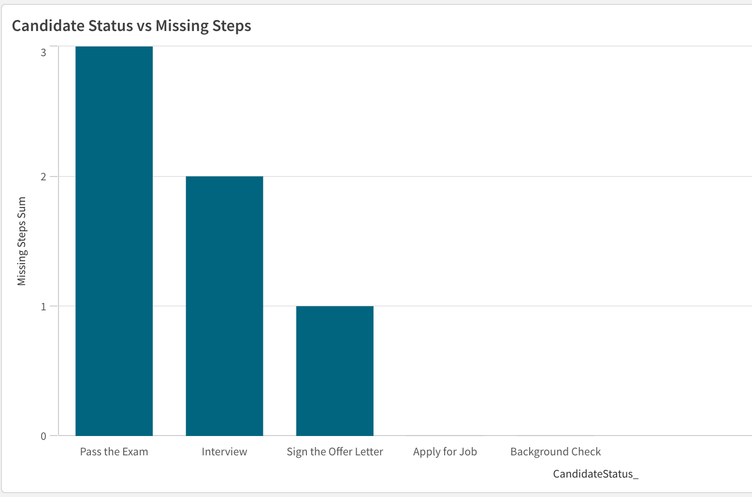Screen dimensions: 752x497
Task: Click the chart title Candidate Status vs Missing Steps
Action: coord(131,26)
